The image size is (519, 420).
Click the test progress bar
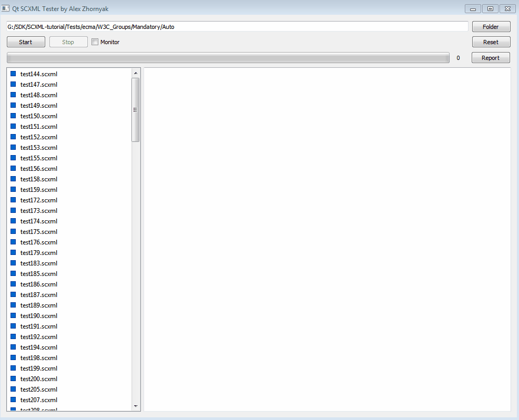coord(228,58)
